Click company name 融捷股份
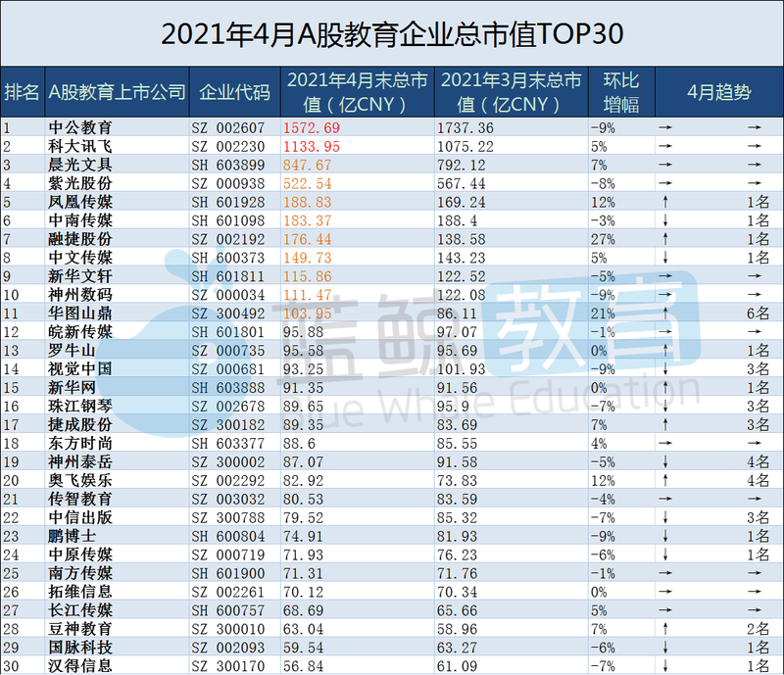 [x=80, y=238]
